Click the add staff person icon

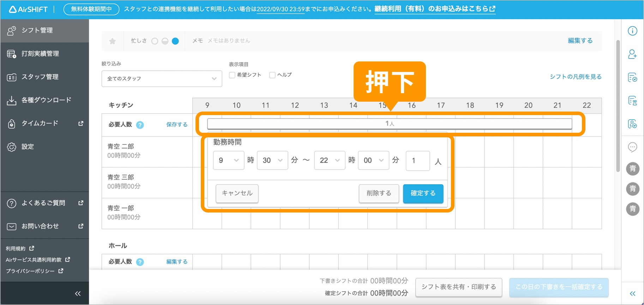click(x=632, y=54)
